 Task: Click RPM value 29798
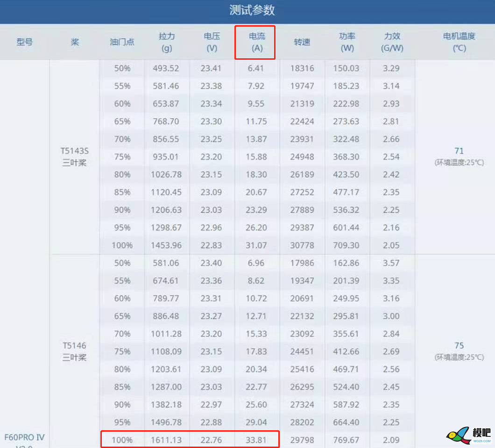[302, 440]
